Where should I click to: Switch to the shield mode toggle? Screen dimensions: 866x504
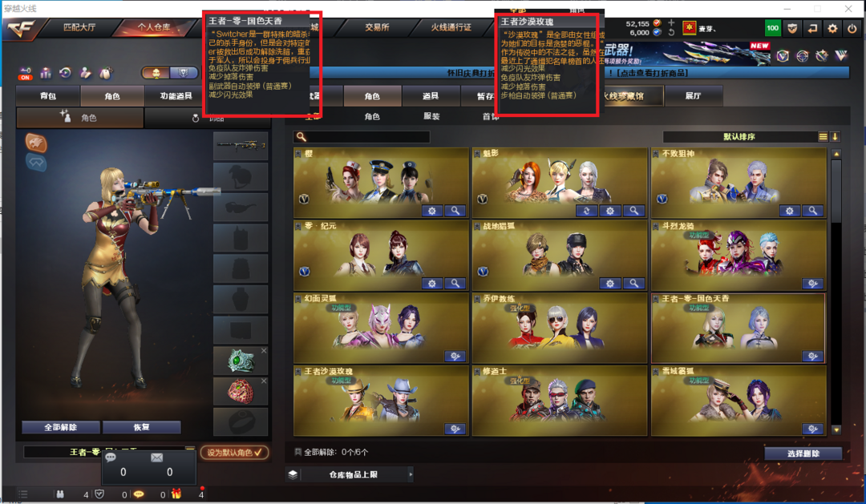[184, 73]
